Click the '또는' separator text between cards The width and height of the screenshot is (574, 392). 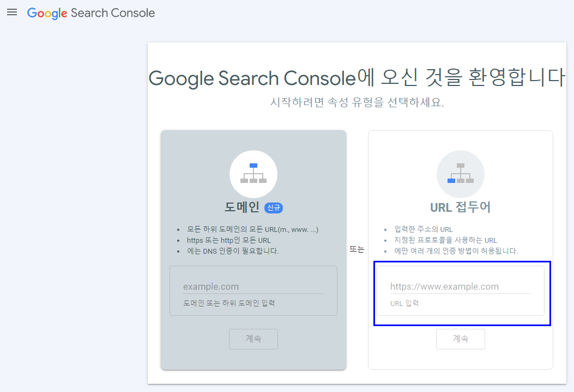[x=357, y=249]
